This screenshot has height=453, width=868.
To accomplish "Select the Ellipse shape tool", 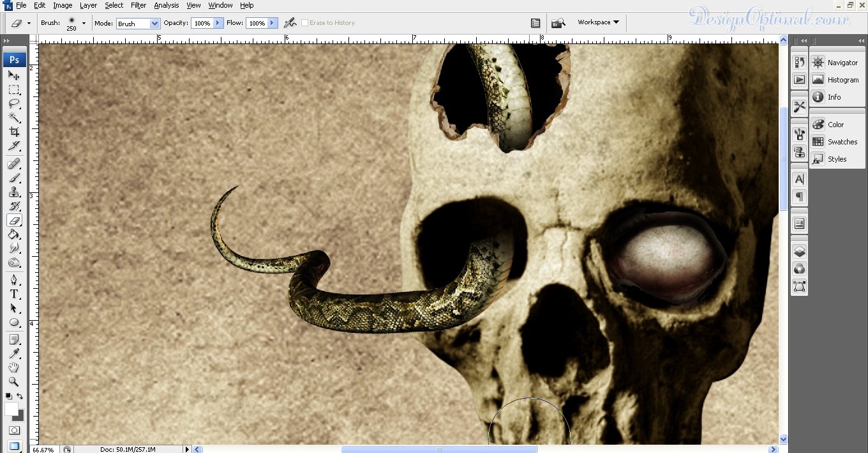I will click(14, 322).
